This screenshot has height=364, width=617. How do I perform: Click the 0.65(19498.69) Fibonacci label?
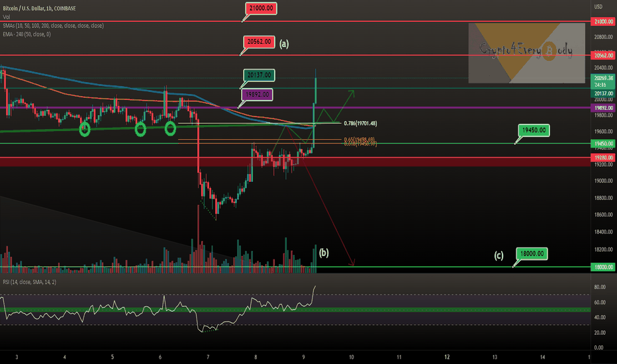tap(359, 140)
